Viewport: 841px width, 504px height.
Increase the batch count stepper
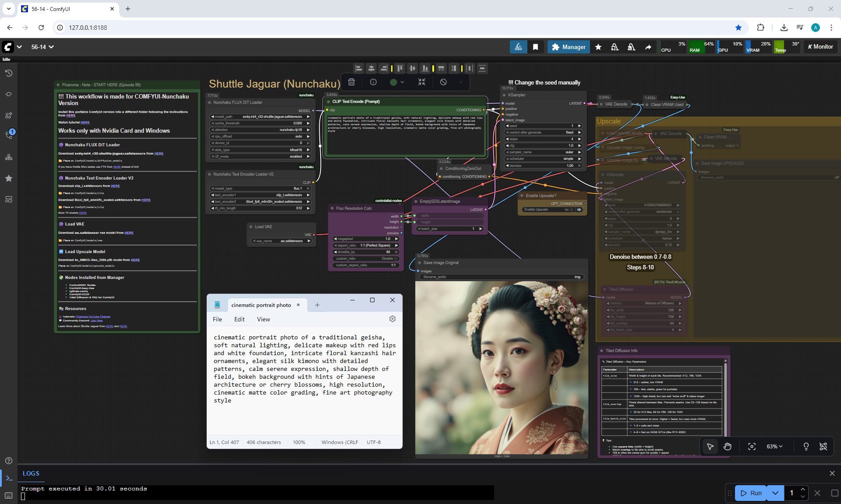click(802, 490)
